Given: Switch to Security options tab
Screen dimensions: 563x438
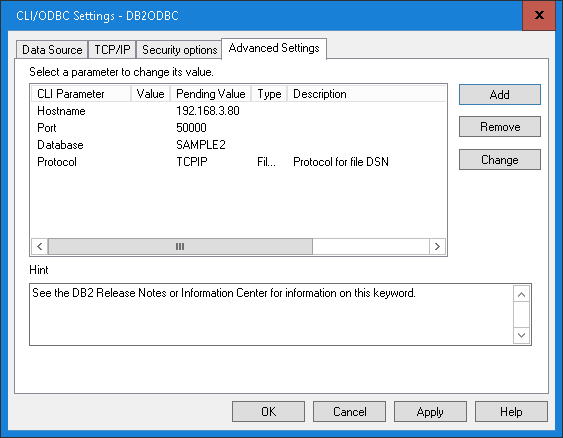Looking at the screenshot, I should 179,50.
